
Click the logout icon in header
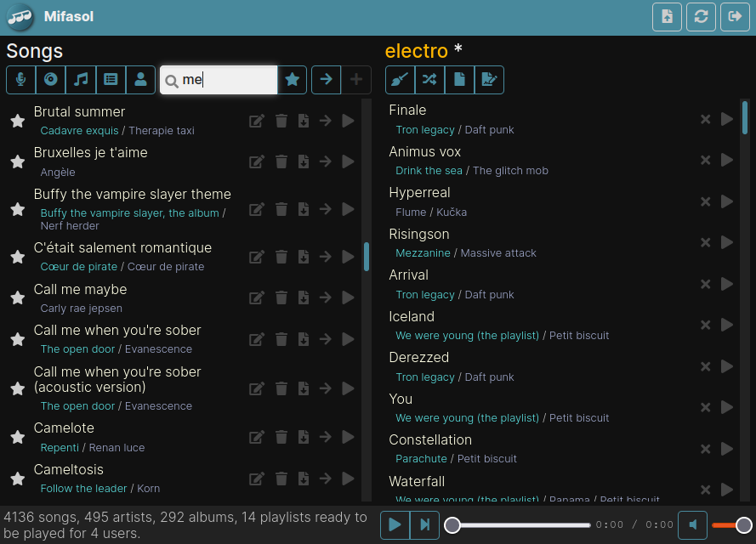pyautogui.click(x=735, y=17)
